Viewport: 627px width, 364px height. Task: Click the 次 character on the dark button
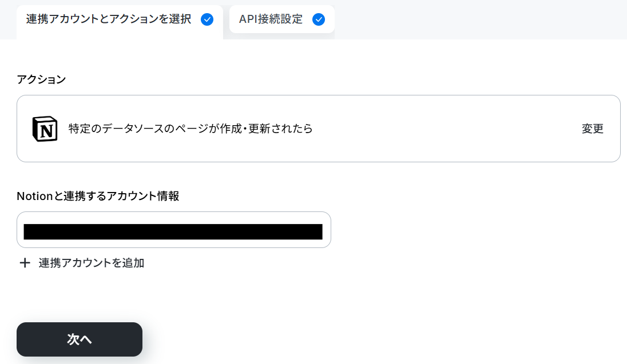pos(73,339)
